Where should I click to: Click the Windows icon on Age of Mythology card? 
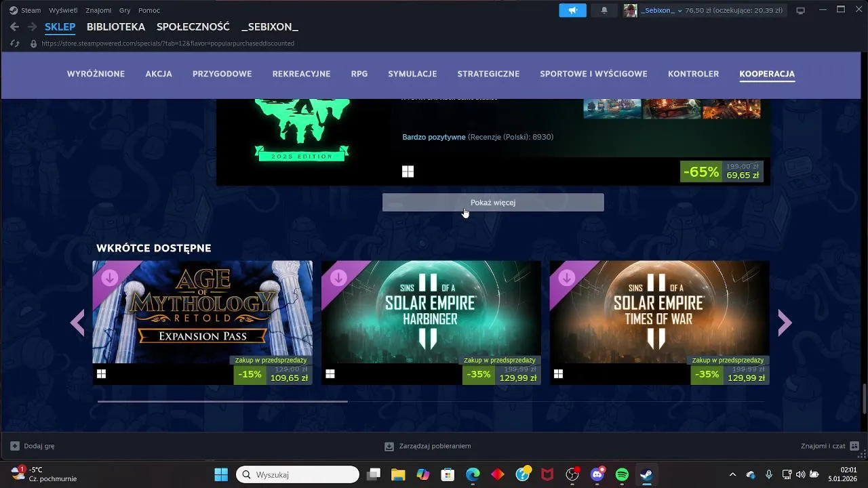tap(101, 373)
